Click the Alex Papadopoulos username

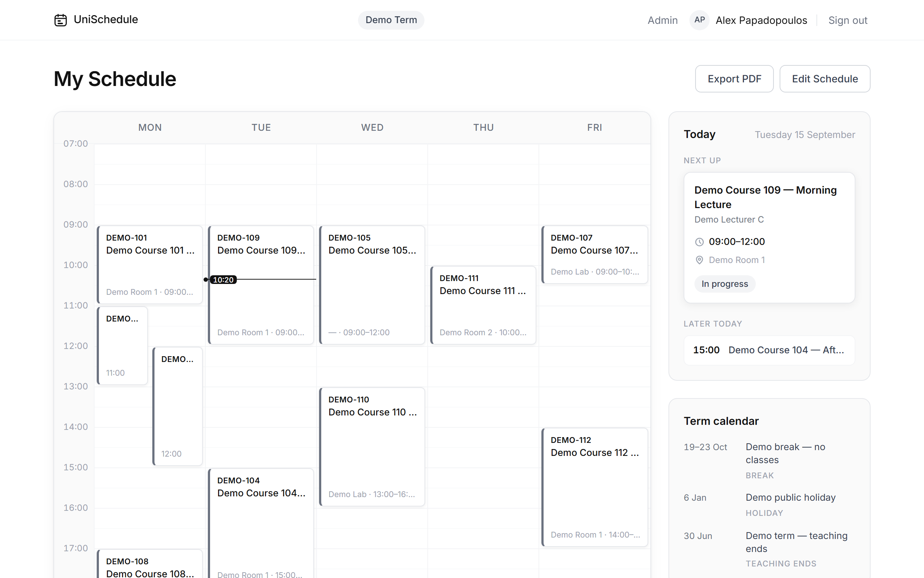pyautogui.click(x=761, y=20)
